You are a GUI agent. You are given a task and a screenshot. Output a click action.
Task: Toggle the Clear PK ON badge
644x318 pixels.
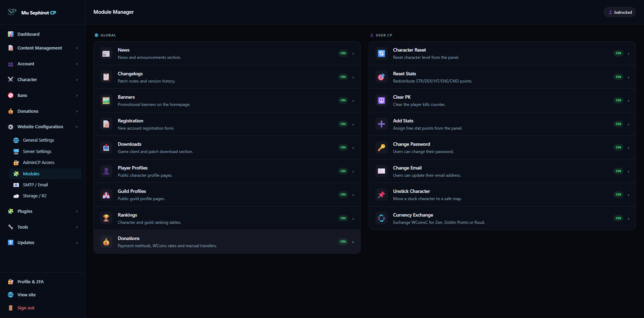click(x=618, y=100)
